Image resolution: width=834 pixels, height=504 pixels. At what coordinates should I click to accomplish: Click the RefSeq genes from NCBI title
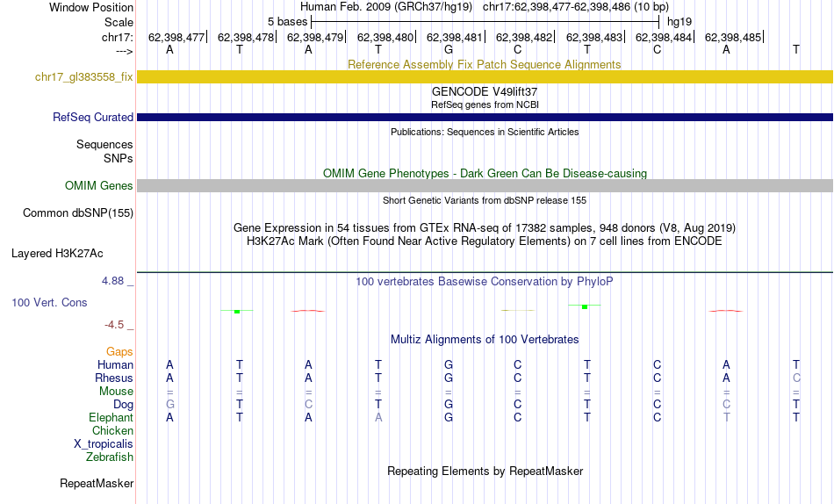485,104
